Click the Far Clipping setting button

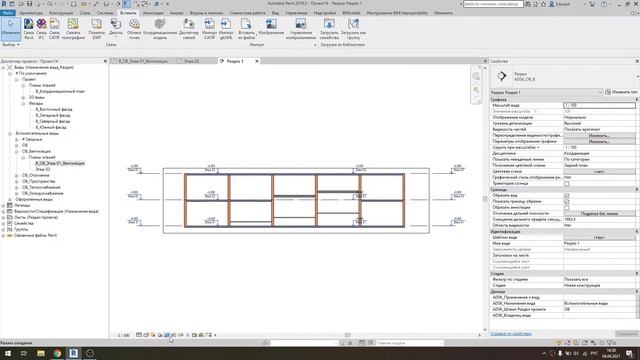(599, 213)
